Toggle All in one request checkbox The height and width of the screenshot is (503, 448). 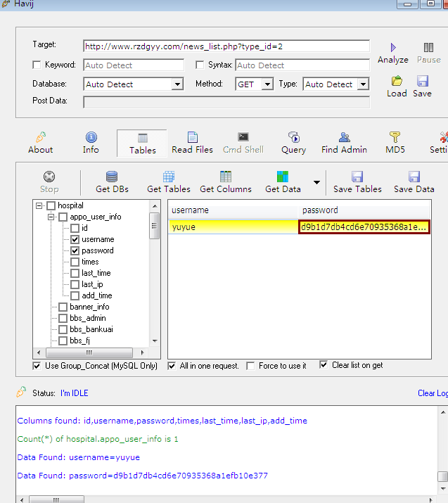coord(172,366)
